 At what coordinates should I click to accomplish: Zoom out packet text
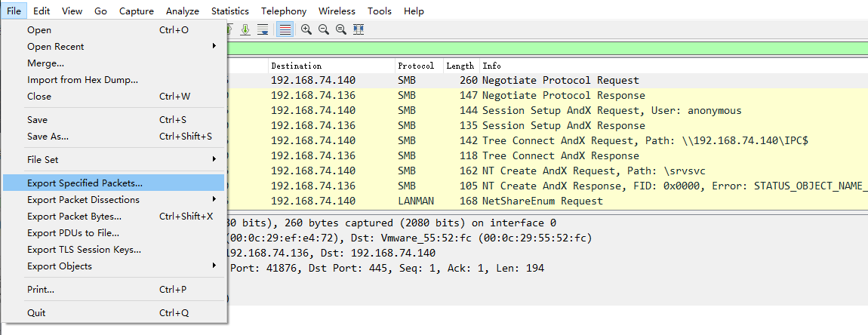pyautogui.click(x=324, y=29)
